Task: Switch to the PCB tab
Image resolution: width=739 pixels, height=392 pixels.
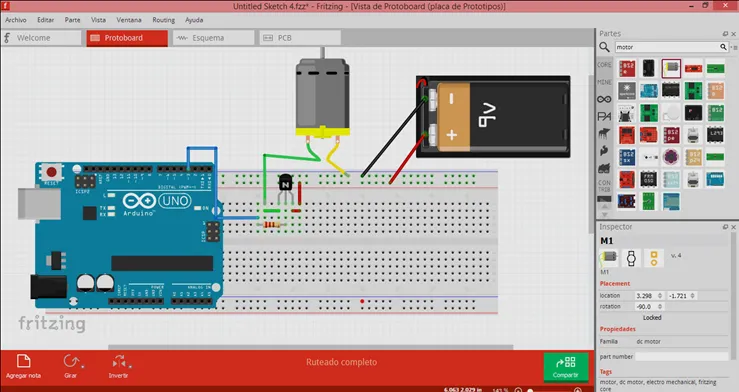Action: 300,38
